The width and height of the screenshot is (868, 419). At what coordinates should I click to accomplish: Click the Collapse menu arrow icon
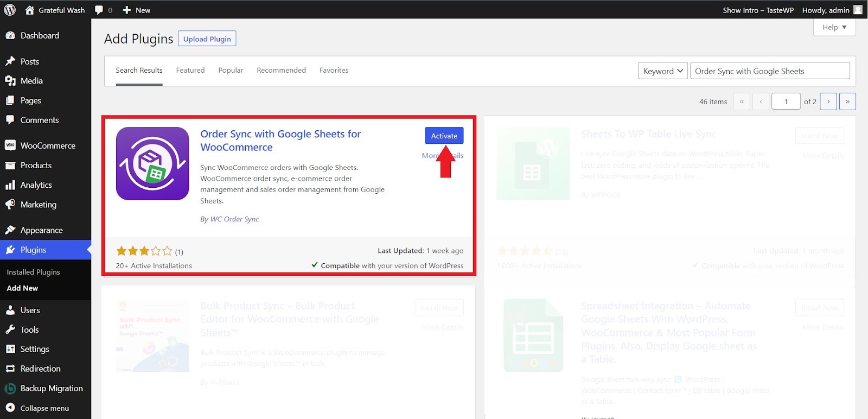pyautogui.click(x=10, y=408)
